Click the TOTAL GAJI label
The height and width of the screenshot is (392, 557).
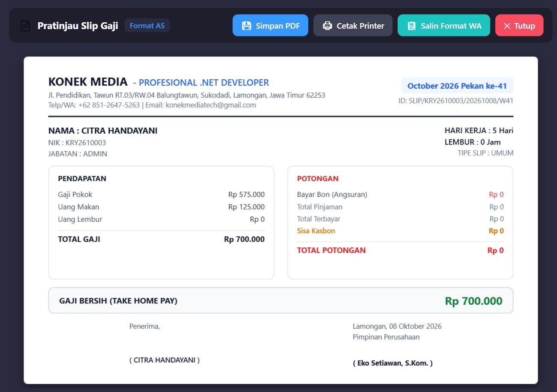pyautogui.click(x=79, y=239)
